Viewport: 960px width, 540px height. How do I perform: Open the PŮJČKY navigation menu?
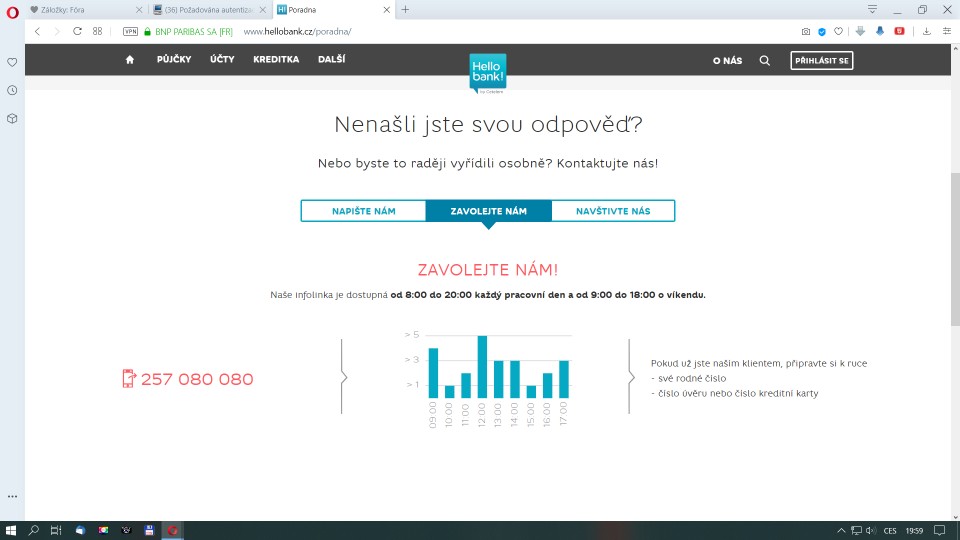[173, 60]
